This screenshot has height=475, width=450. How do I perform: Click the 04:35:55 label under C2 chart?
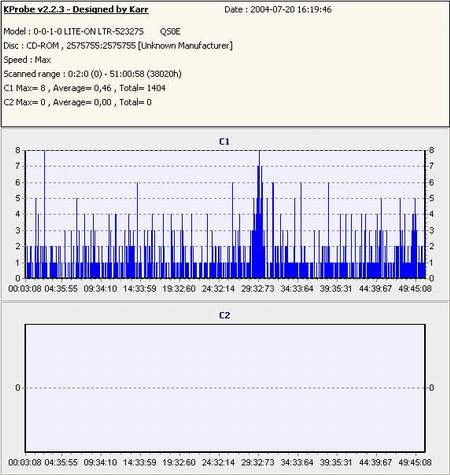(61, 463)
